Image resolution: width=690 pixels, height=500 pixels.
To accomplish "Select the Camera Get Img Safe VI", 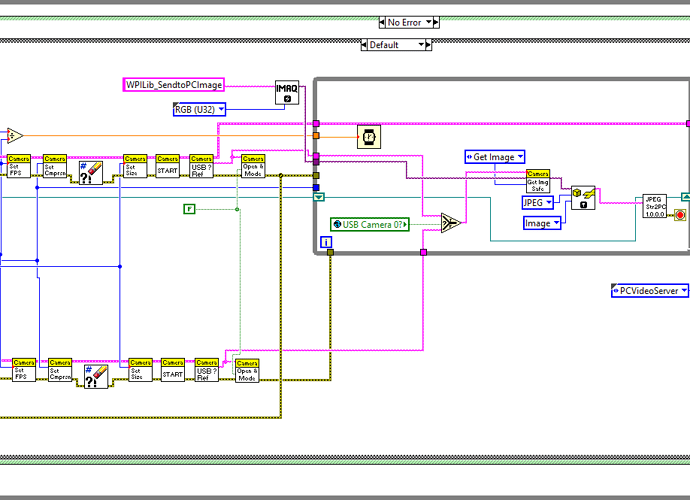I will (x=538, y=181).
